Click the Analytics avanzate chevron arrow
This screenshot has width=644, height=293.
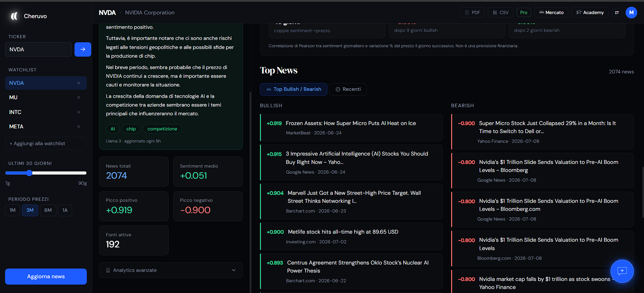point(234,270)
